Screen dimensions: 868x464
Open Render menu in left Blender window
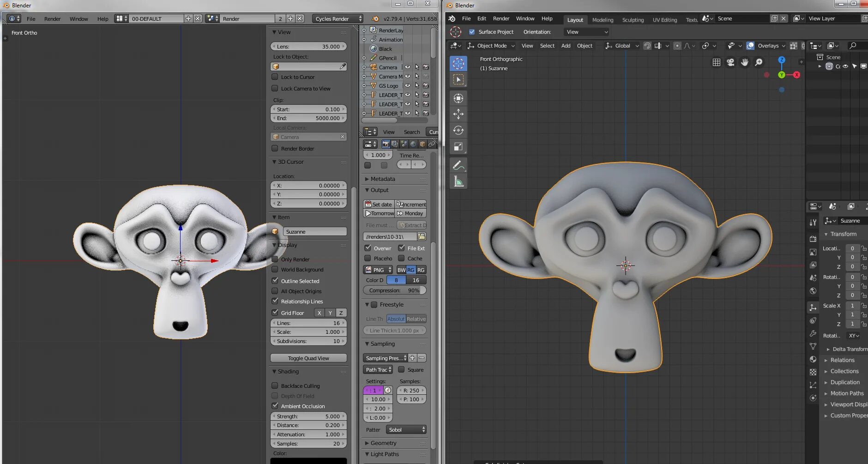coord(52,19)
